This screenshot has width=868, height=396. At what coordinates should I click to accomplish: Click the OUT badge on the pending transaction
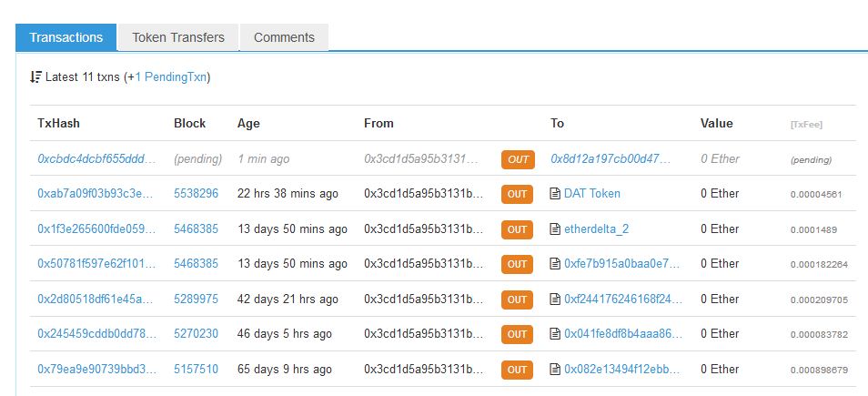click(x=518, y=159)
